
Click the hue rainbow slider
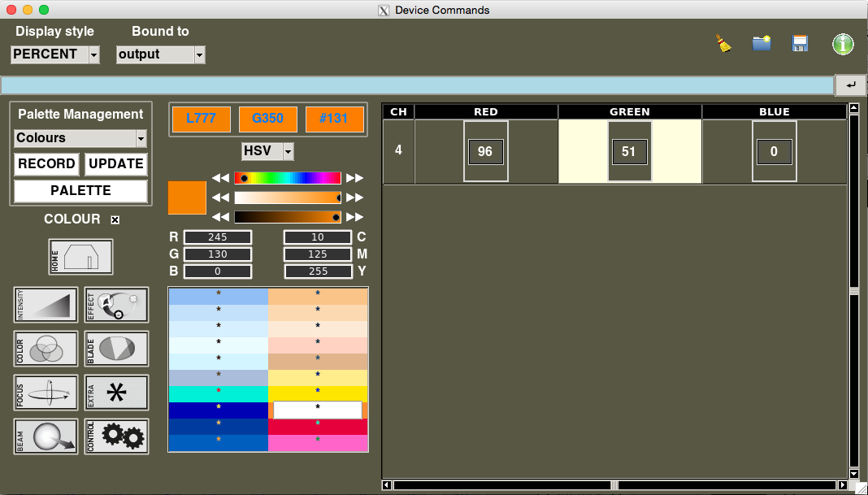click(x=288, y=178)
